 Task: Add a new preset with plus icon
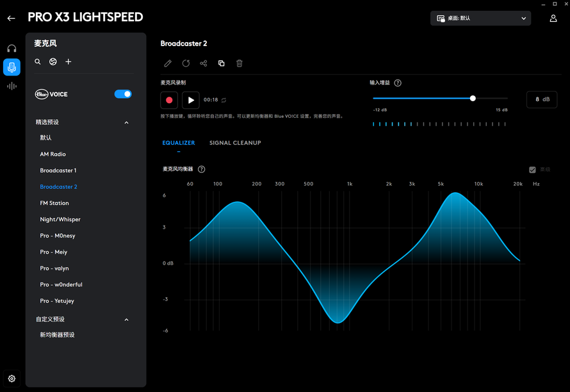(x=69, y=62)
